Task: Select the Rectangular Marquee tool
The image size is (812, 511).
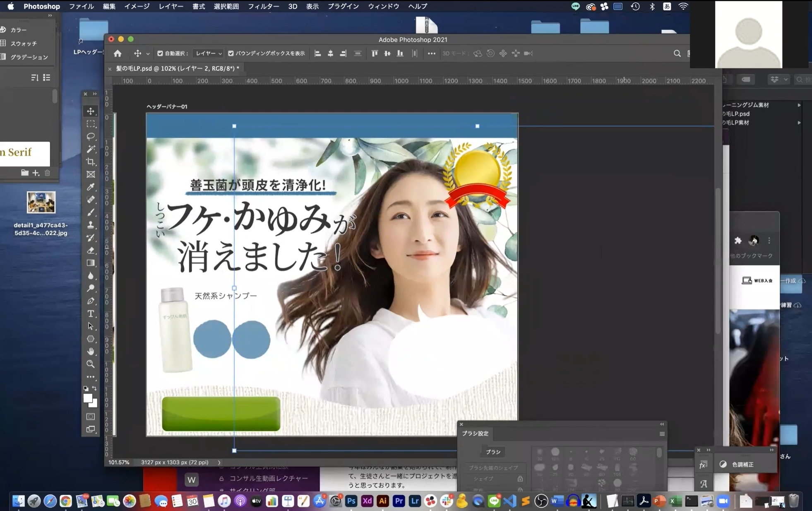Action: tap(91, 124)
